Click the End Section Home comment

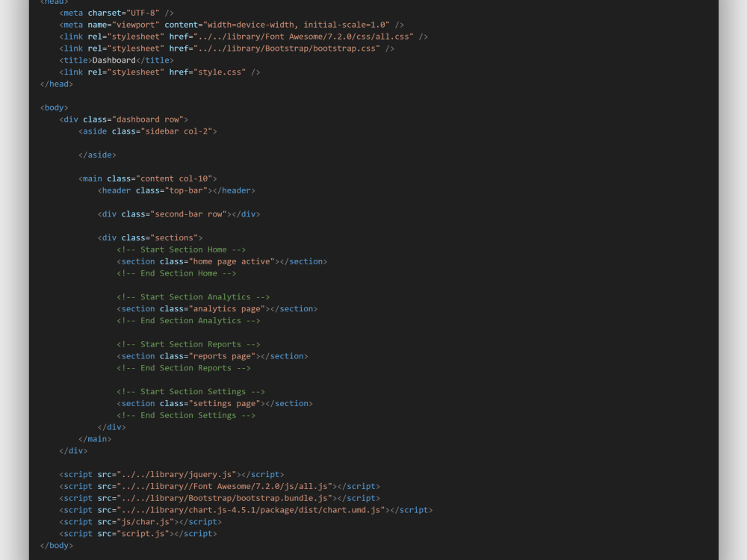[x=176, y=273]
